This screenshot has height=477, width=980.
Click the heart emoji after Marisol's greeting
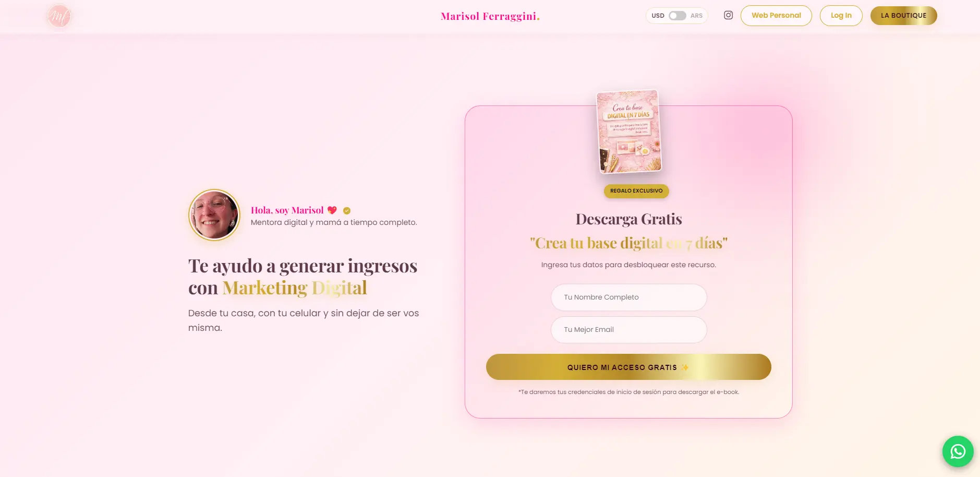click(x=332, y=210)
